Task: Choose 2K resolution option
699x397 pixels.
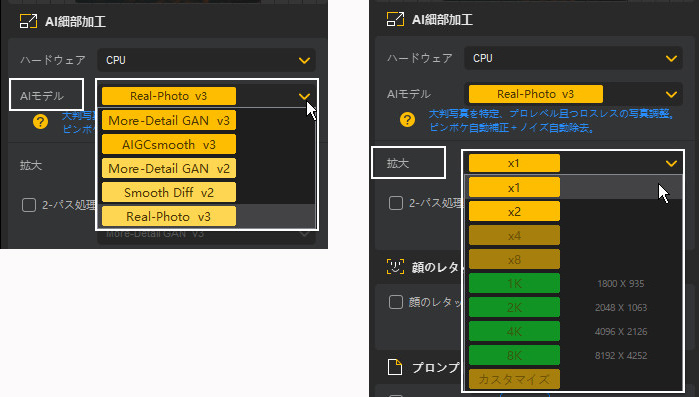Action: click(x=514, y=307)
